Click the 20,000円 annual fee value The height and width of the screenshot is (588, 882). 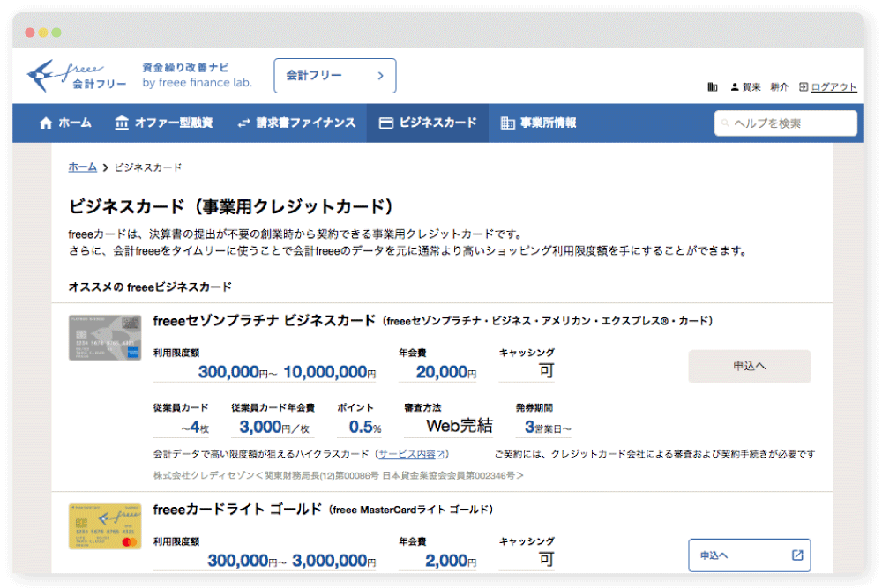446,371
